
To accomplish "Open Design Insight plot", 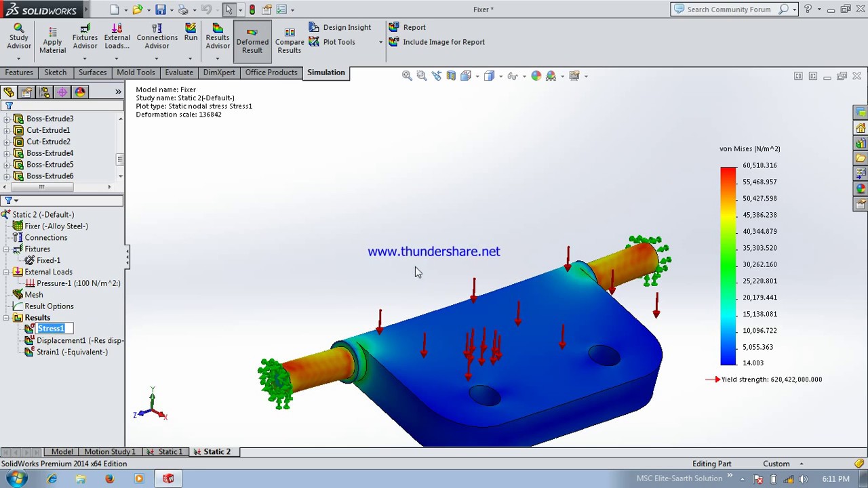I will point(340,27).
